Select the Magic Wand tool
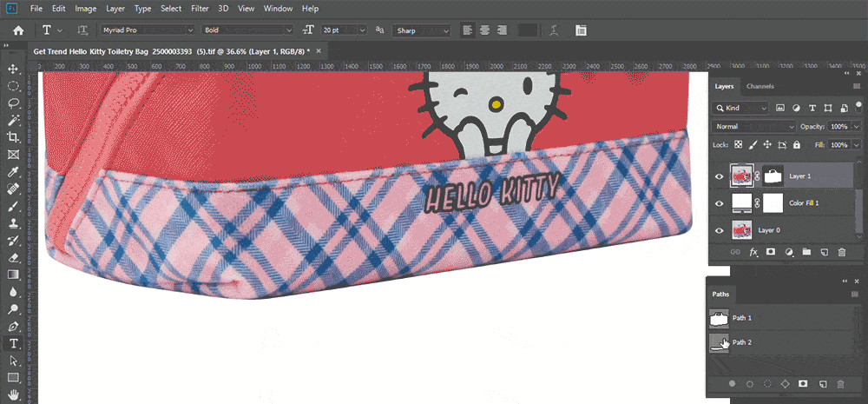868x404 pixels. 13,120
